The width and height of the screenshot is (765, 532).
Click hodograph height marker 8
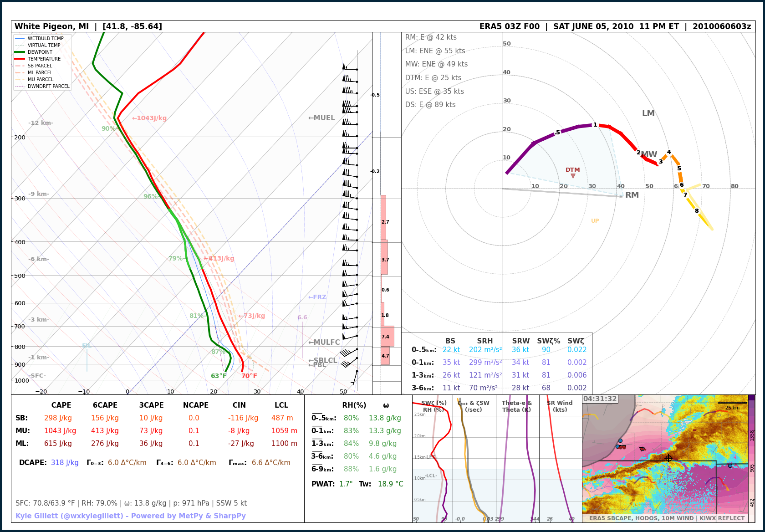[697, 211]
